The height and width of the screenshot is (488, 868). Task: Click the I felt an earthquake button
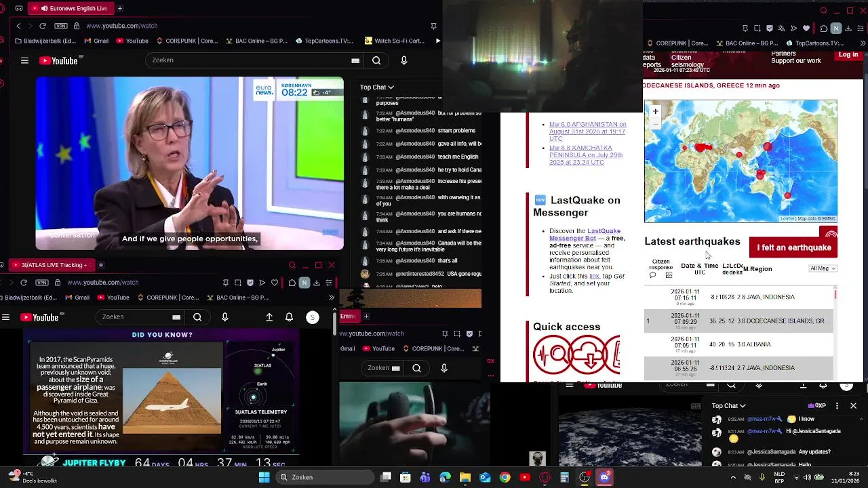pos(793,247)
